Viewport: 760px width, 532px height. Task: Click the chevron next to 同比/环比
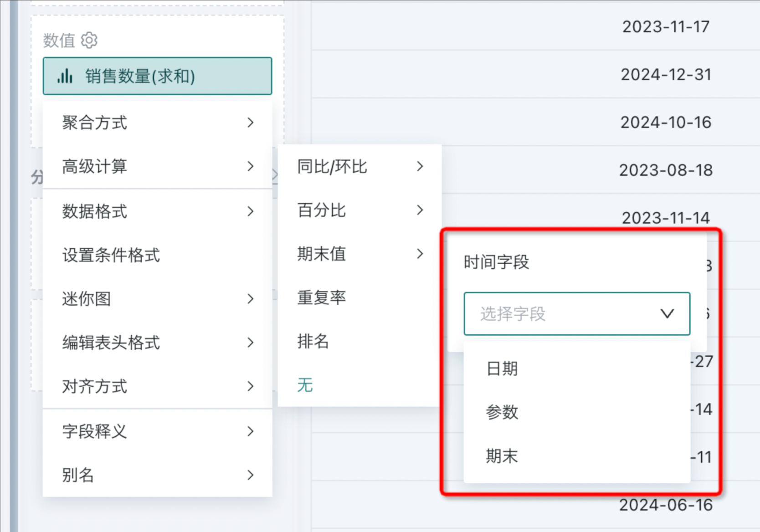pyautogui.click(x=420, y=167)
